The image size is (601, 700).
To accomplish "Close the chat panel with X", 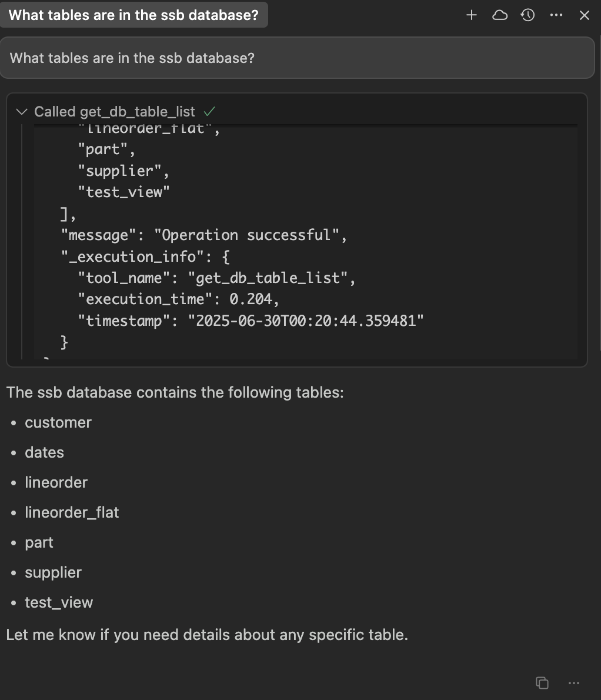I will (x=585, y=15).
